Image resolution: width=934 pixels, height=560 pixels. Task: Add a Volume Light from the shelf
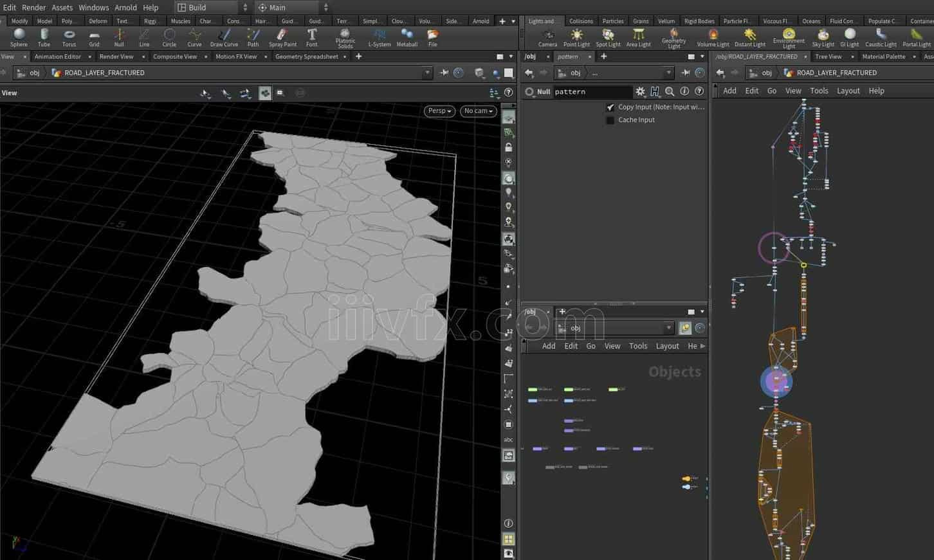(x=713, y=38)
